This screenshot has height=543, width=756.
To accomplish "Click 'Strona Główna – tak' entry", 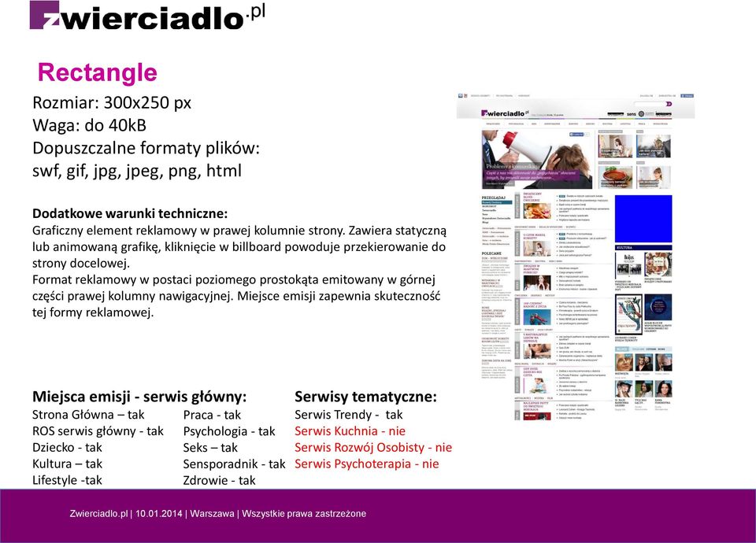I will pos(88,415).
